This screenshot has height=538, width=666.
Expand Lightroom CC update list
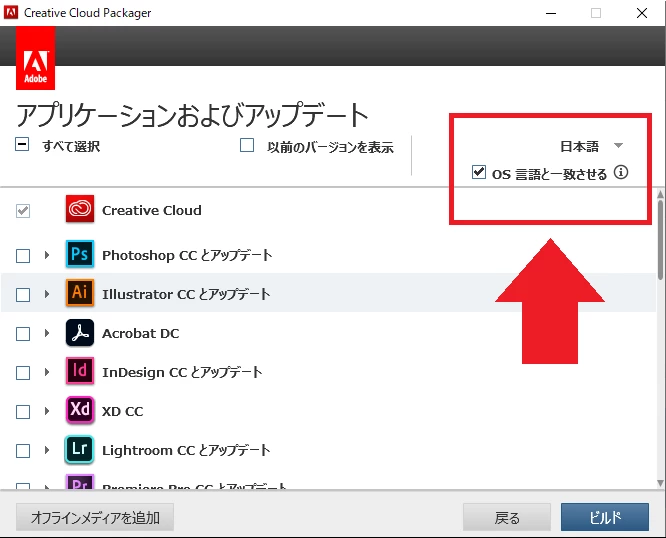(47, 450)
